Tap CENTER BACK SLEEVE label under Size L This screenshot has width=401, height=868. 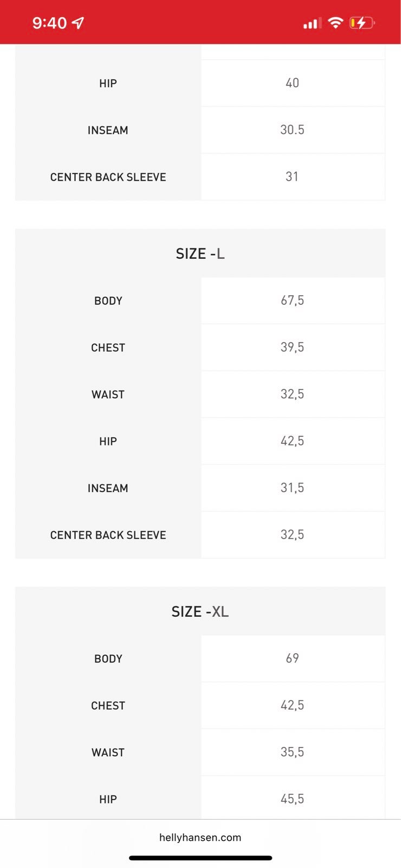108,535
